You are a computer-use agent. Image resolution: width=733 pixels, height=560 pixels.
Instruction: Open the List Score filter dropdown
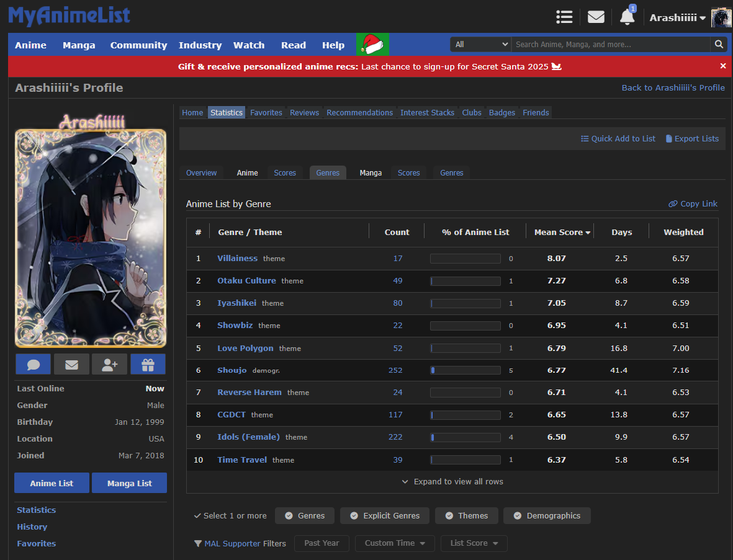(474, 543)
